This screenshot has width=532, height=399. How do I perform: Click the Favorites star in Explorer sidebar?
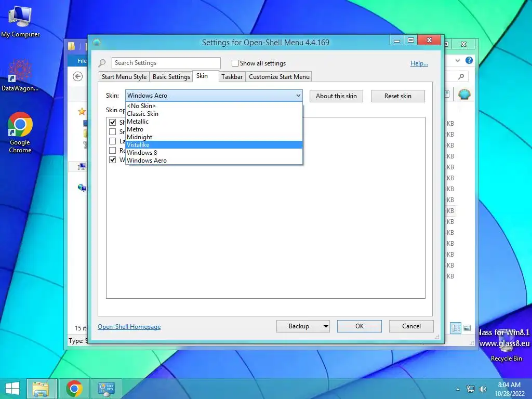(x=82, y=111)
